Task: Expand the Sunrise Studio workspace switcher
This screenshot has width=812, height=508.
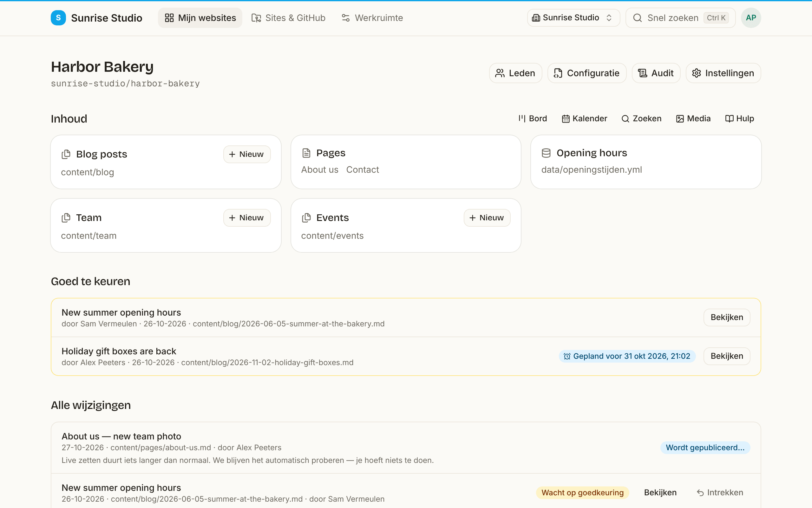Action: (573, 18)
